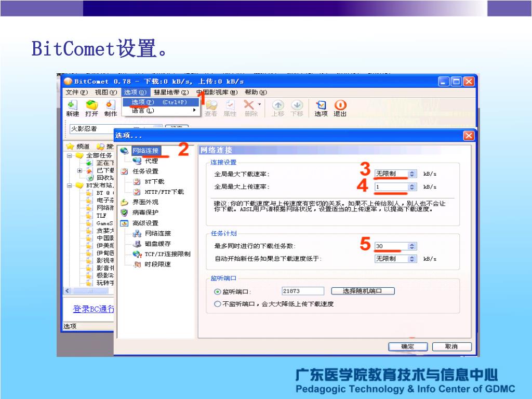Choose the 监听端口 radio button
532x399 pixels.
click(x=218, y=291)
